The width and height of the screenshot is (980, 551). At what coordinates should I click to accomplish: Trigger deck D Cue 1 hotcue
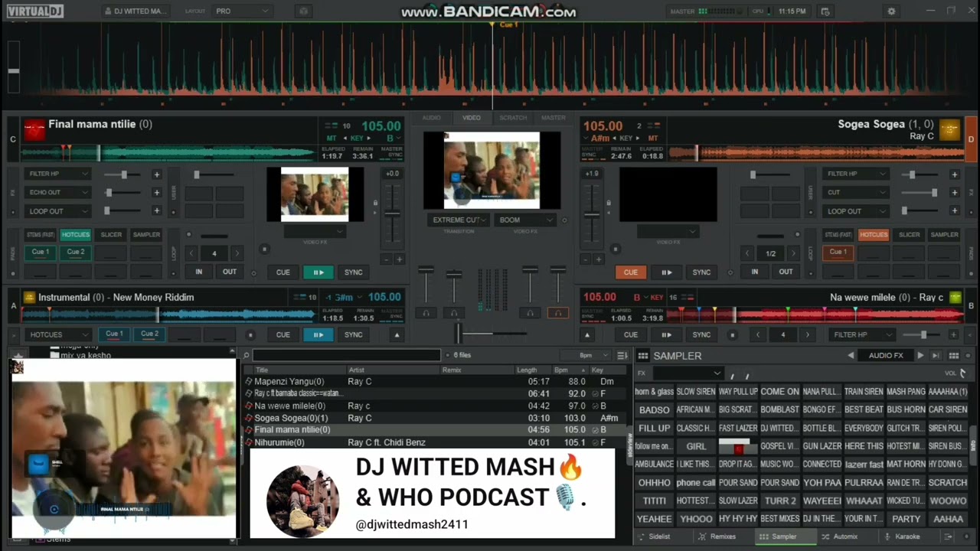838,252
